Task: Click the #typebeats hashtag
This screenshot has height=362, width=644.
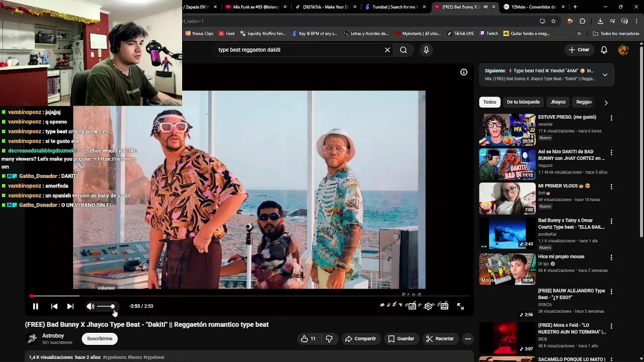Action: pyautogui.click(x=115, y=357)
